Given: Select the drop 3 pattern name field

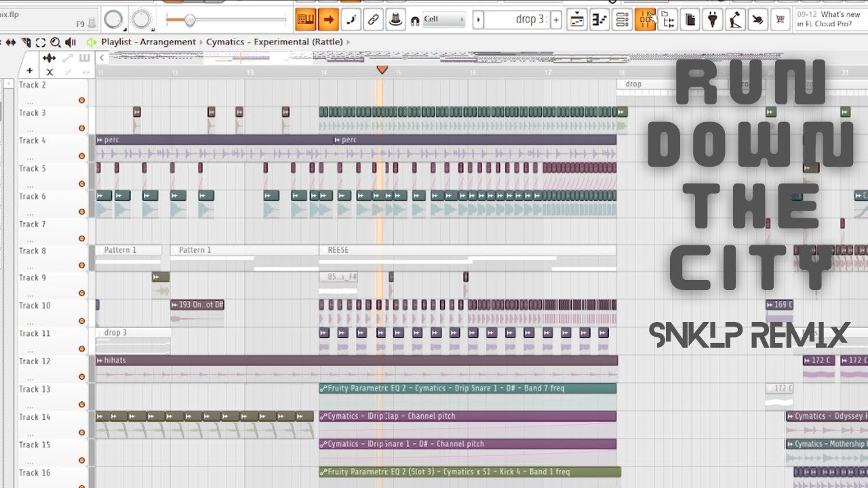Looking at the screenshot, I should [x=517, y=20].
